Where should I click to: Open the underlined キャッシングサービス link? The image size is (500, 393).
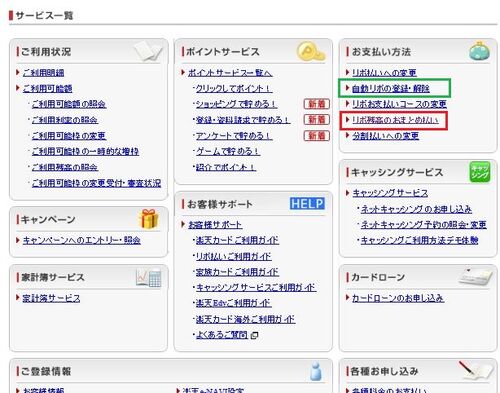[390, 193]
